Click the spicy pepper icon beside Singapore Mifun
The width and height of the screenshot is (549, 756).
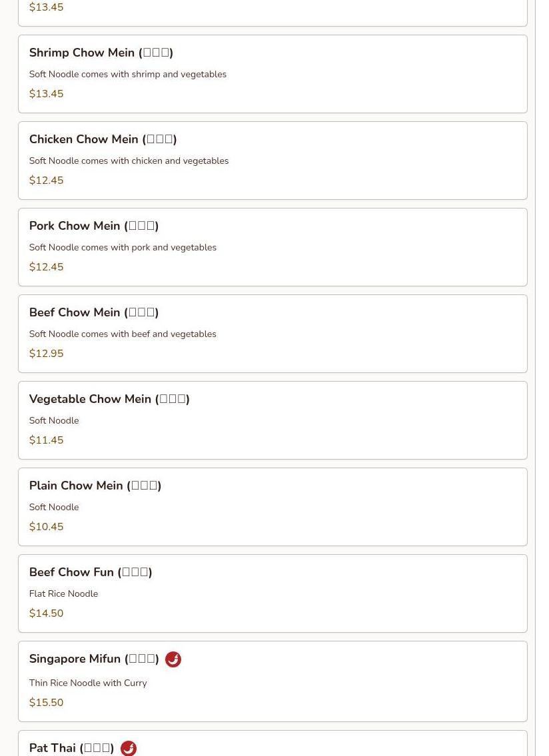pos(173,659)
